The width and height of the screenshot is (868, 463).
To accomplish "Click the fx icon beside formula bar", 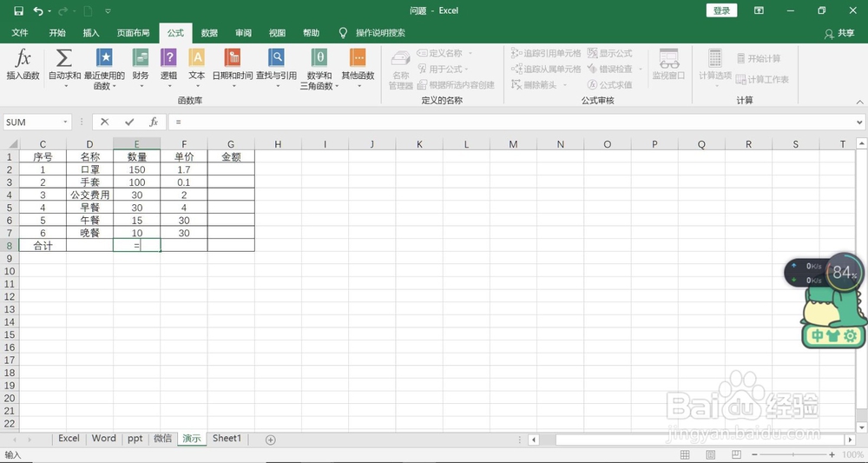I will click(x=154, y=122).
